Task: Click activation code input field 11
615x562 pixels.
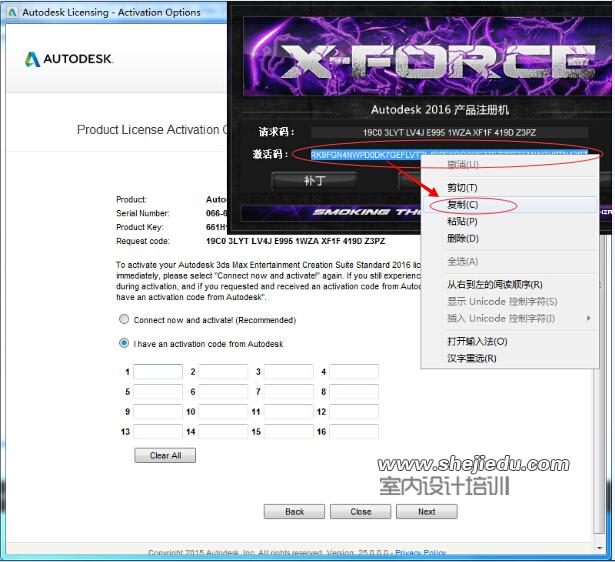Action: pyautogui.click(x=289, y=411)
